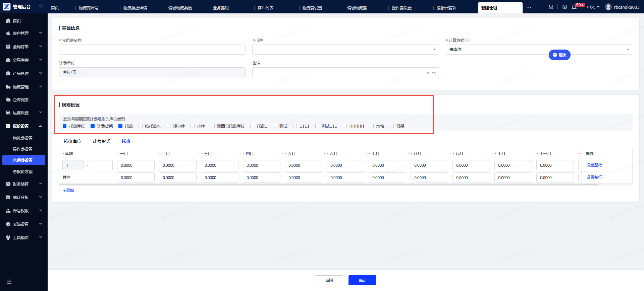
Task: Open the 币种 dropdown
Action: click(345, 50)
